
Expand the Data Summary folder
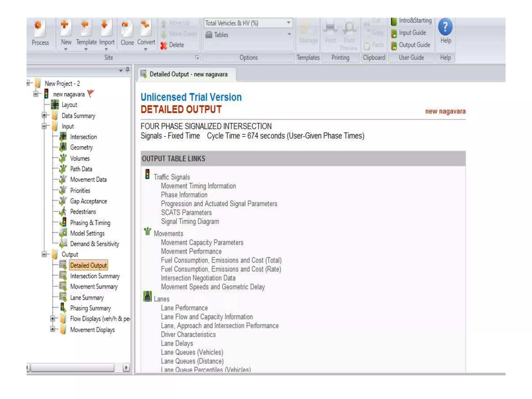[x=44, y=115]
